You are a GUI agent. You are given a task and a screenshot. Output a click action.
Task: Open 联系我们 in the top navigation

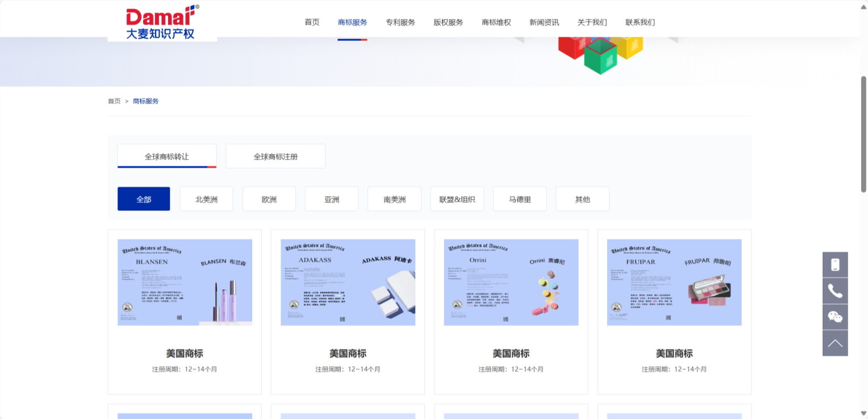pyautogui.click(x=640, y=22)
